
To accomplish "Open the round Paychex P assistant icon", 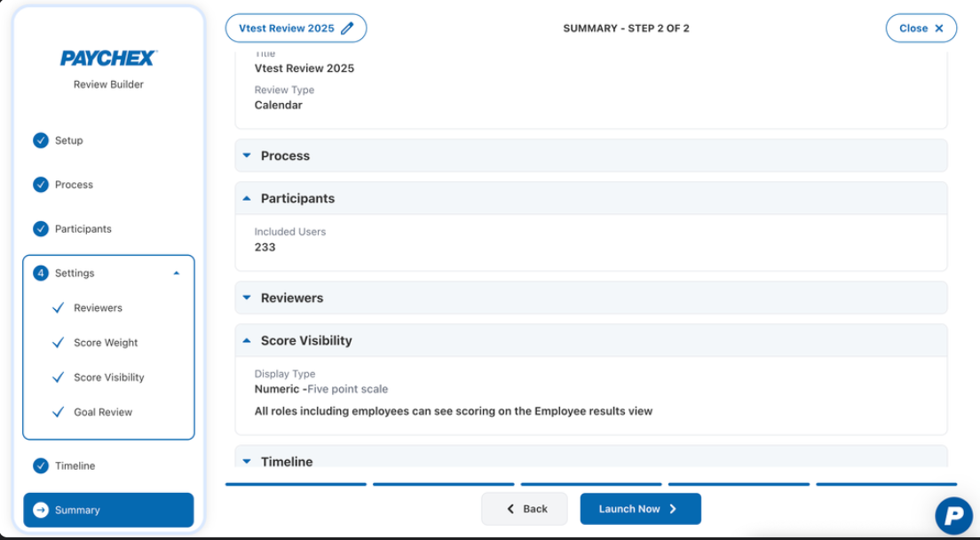I will (x=953, y=516).
